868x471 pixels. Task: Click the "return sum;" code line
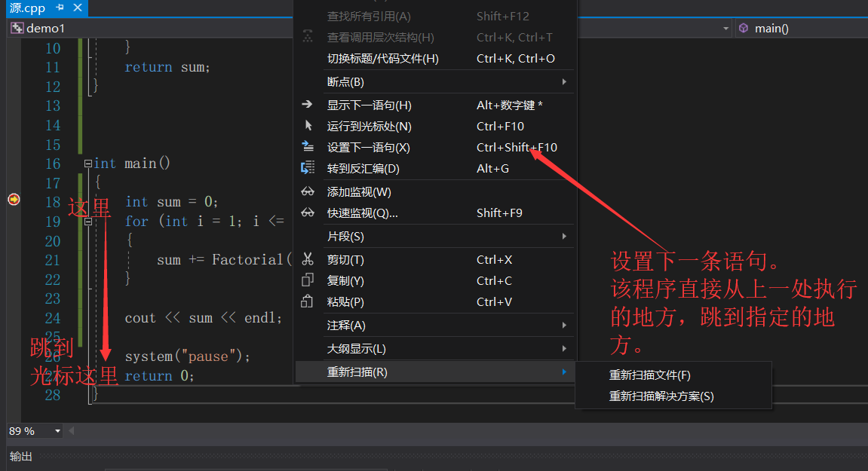[x=167, y=67]
